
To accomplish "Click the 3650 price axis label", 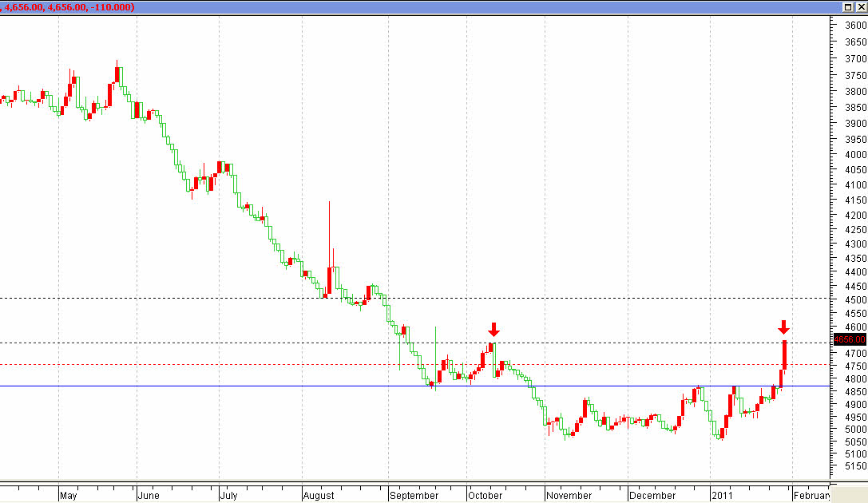I will tap(856, 42).
